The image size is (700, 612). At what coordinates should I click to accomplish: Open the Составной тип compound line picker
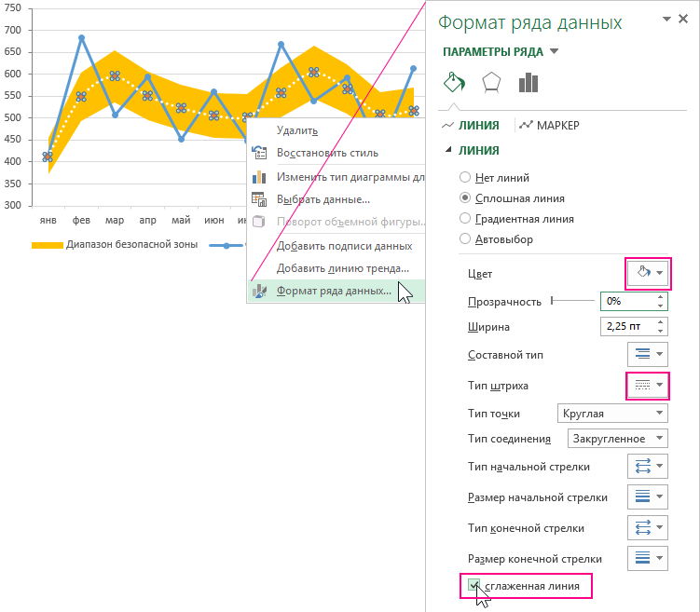pyautogui.click(x=648, y=355)
